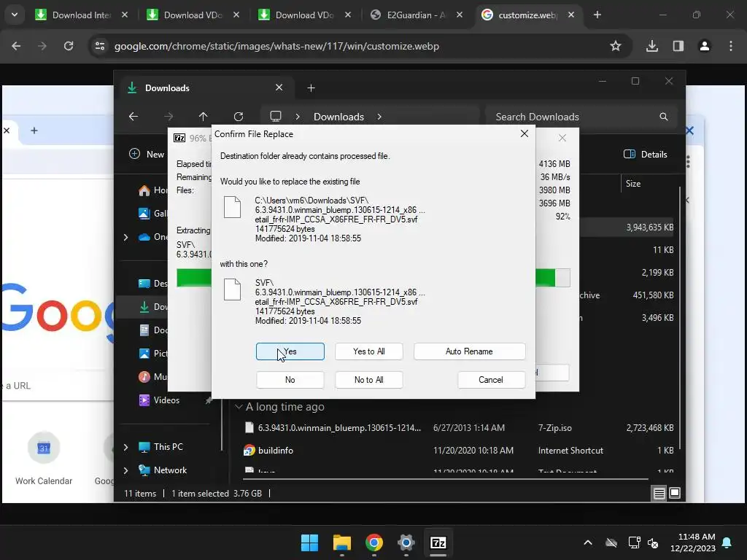
Task: Select the buildinfo shortcut file
Action: coord(275,450)
